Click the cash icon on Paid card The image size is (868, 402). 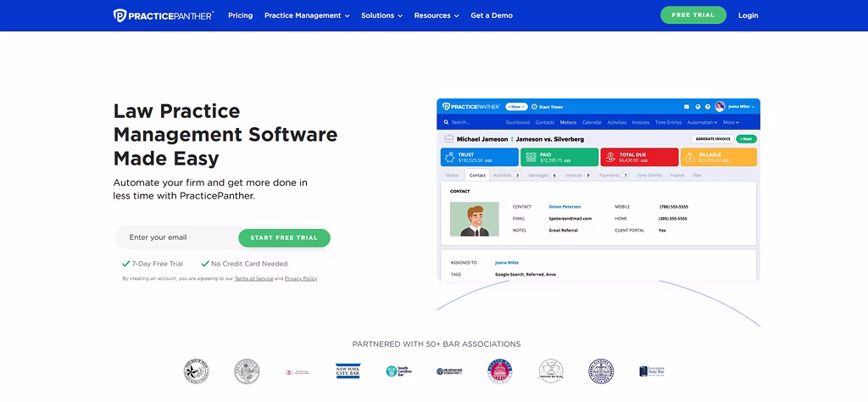[531, 157]
